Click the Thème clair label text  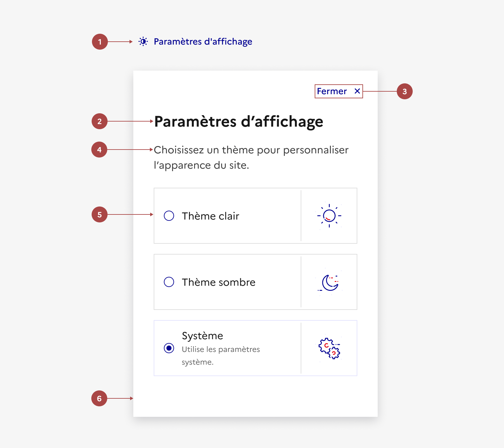pyautogui.click(x=210, y=216)
